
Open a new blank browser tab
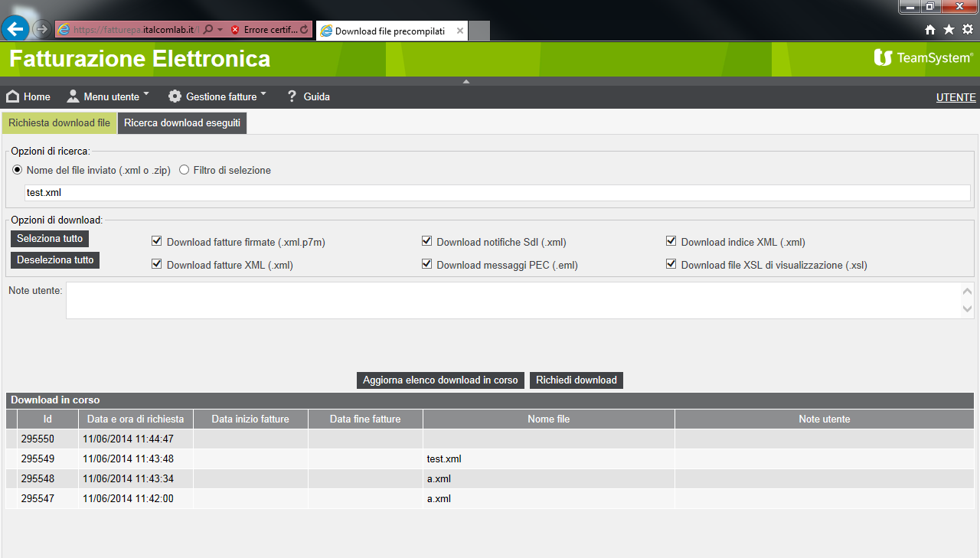point(479,31)
